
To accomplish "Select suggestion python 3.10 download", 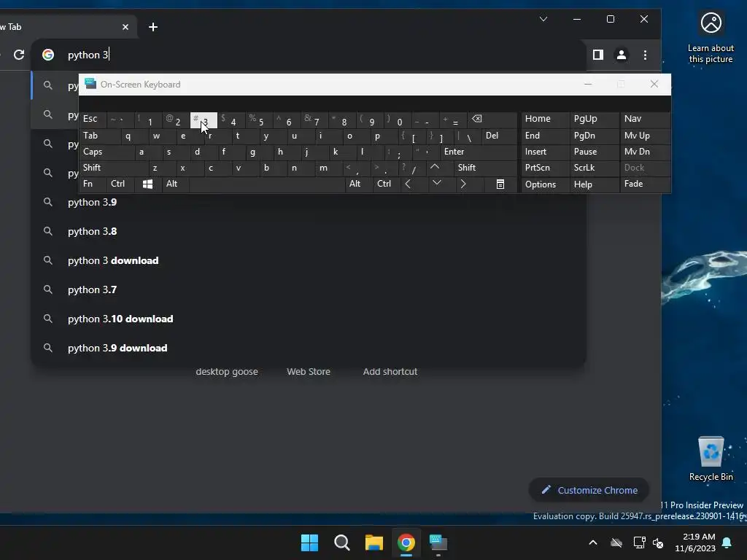I will pyautogui.click(x=309, y=319).
